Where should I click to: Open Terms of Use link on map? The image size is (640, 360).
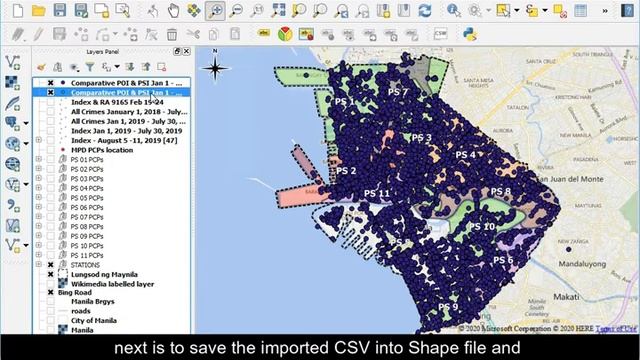coord(616,329)
